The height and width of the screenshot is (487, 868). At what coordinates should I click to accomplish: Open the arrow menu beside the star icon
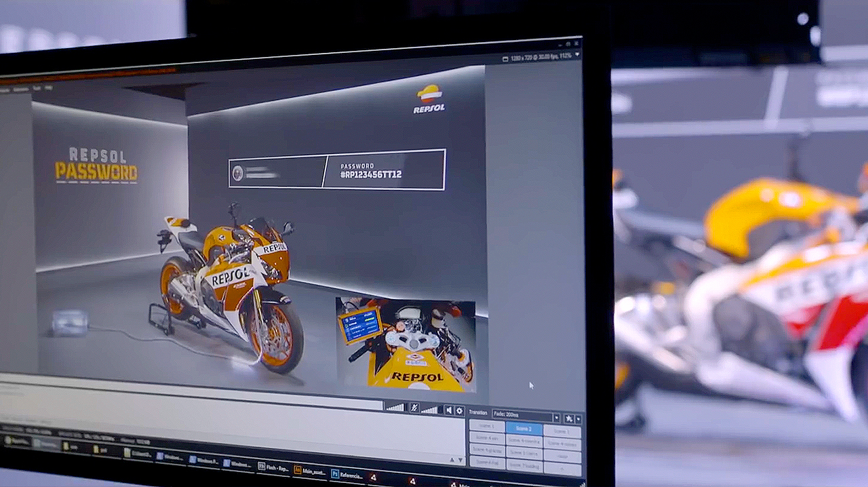point(578,419)
